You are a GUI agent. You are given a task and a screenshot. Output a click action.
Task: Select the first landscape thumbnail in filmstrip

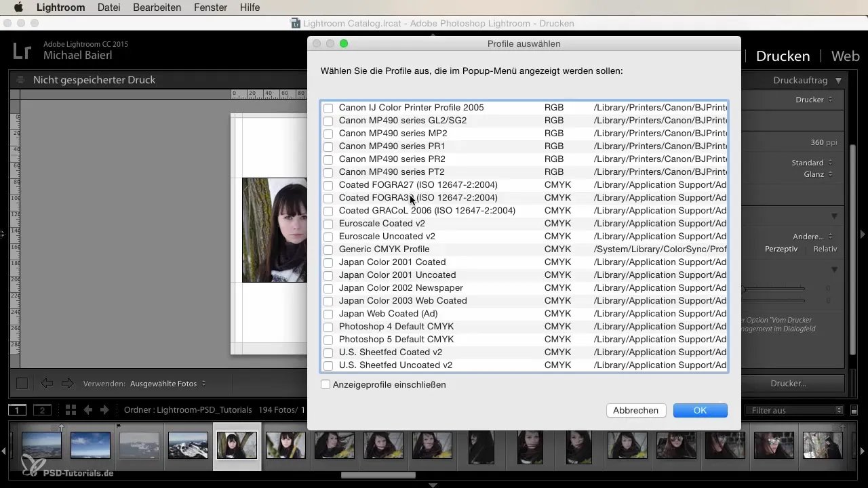point(41,446)
